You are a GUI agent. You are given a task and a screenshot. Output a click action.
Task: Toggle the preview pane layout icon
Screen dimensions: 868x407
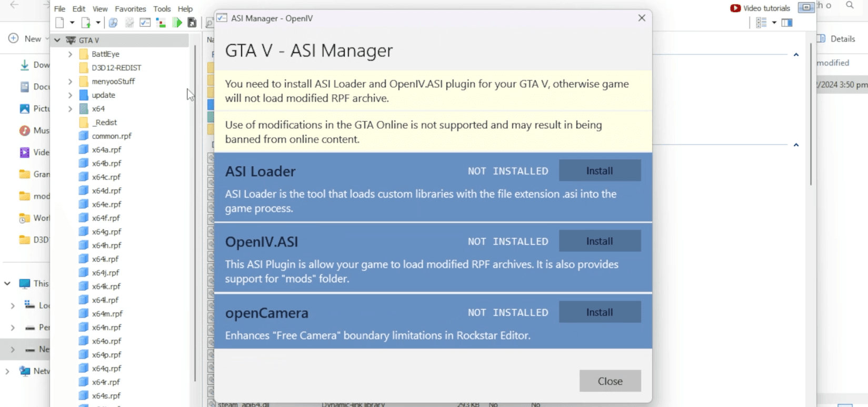(x=787, y=23)
